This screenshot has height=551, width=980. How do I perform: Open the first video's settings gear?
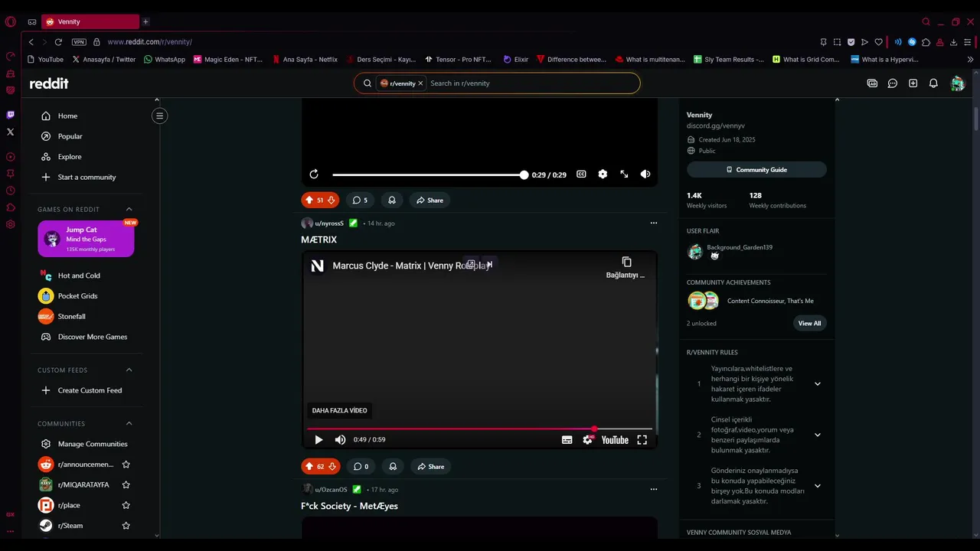point(603,174)
